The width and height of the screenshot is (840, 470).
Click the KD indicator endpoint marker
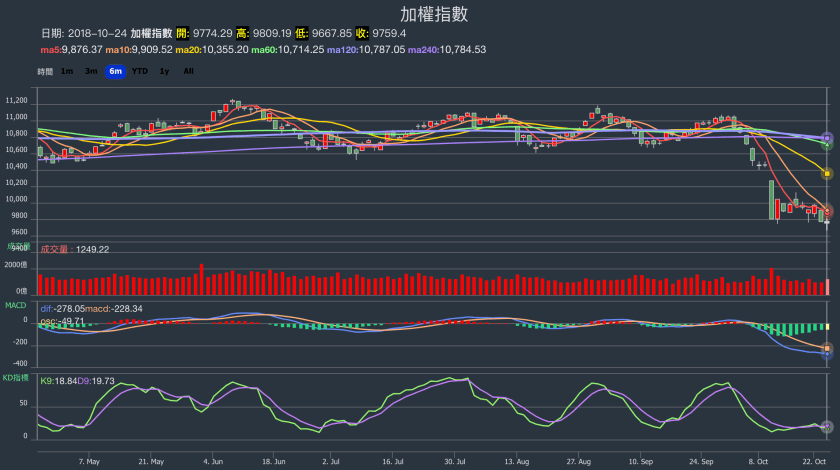point(827,427)
